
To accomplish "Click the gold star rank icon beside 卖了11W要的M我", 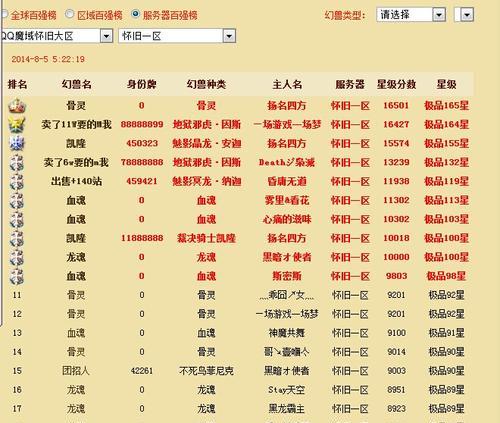I will [17, 125].
